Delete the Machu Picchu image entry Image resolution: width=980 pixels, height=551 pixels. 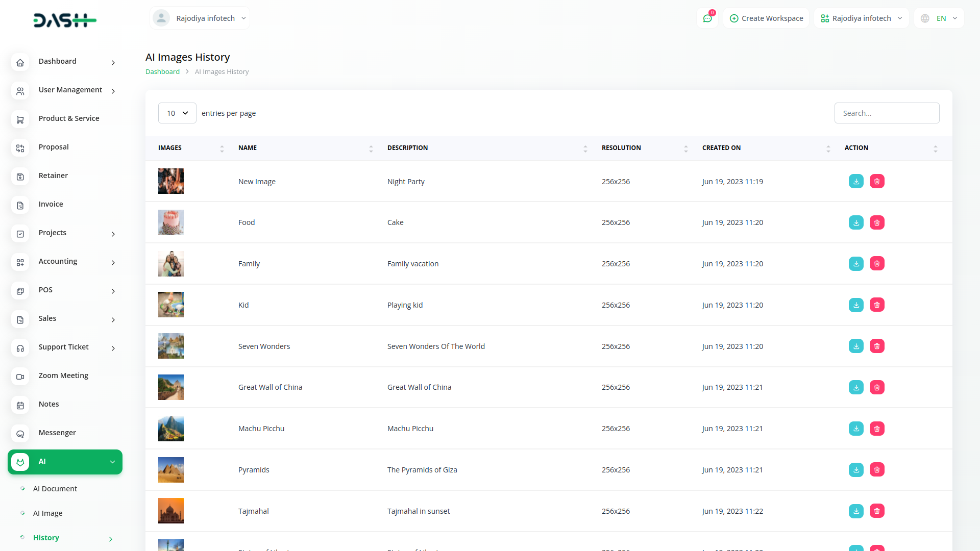(x=877, y=429)
